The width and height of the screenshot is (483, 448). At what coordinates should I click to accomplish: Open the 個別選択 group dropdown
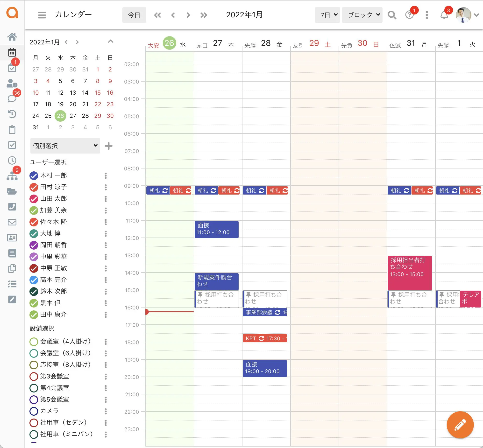tap(65, 146)
